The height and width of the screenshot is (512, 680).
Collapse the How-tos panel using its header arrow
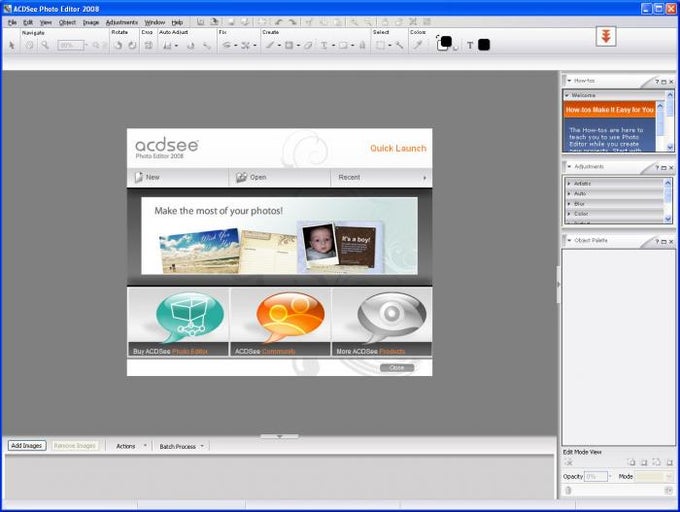click(x=569, y=81)
